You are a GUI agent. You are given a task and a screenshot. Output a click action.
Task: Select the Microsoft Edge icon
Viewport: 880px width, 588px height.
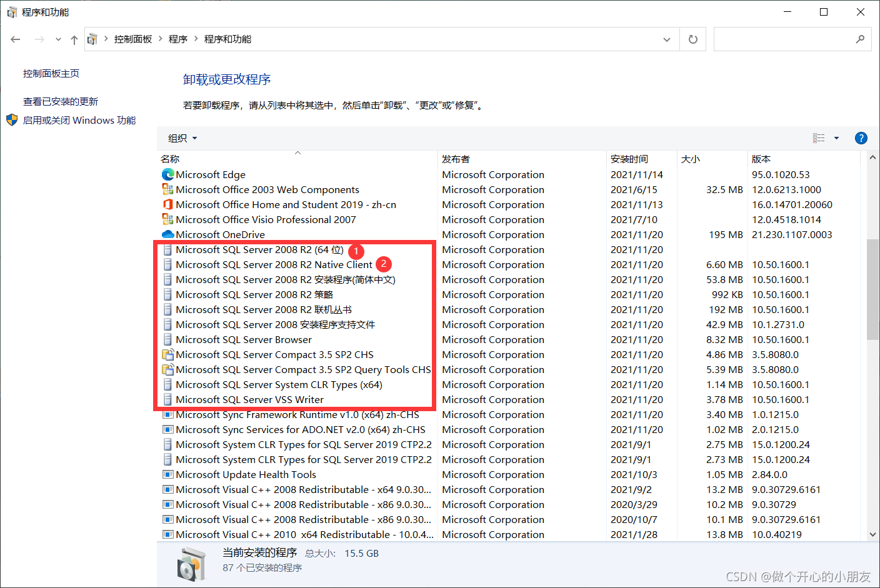167,174
